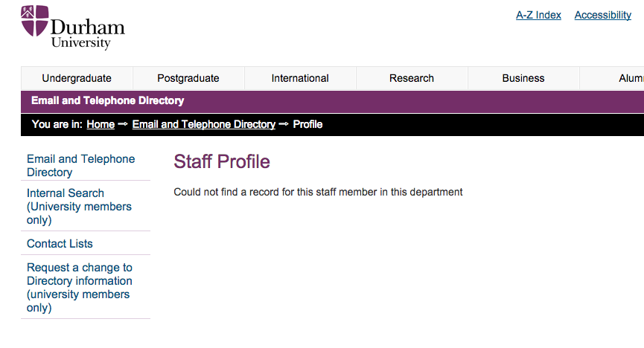Click the Profile breadcrumb item
644x348 pixels.
307,124
